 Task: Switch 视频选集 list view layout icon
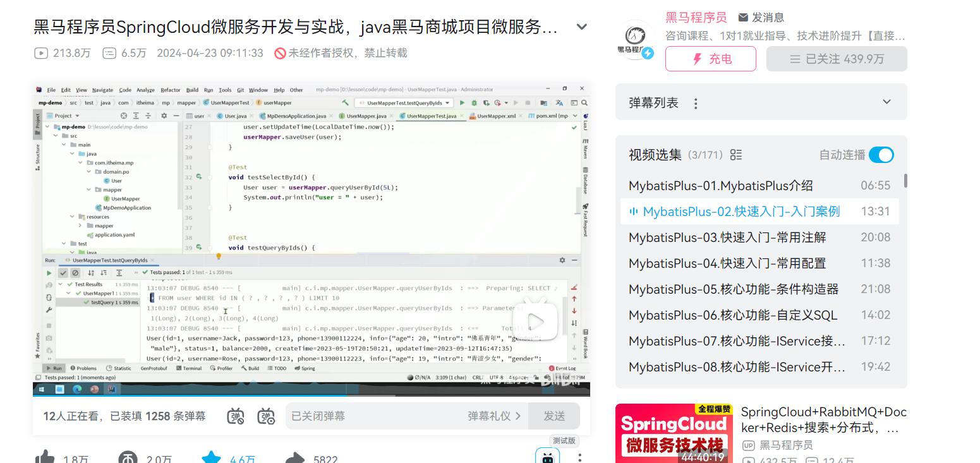tap(735, 155)
